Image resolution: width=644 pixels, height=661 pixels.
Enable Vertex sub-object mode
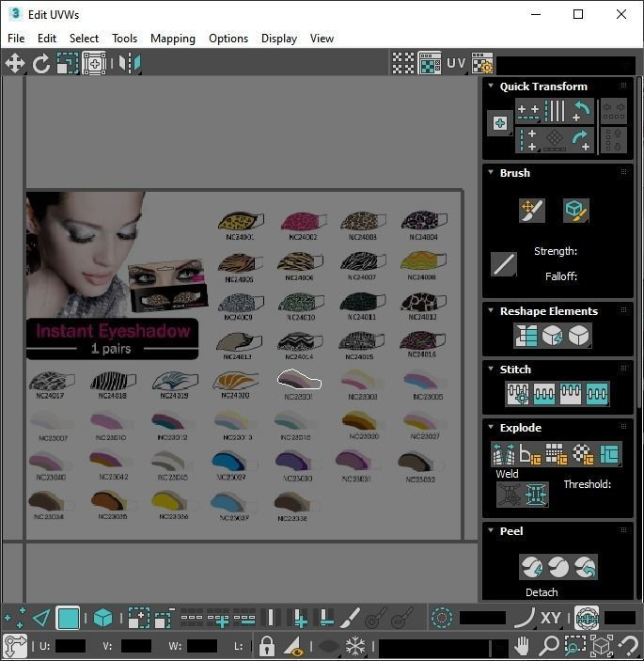coord(15,619)
